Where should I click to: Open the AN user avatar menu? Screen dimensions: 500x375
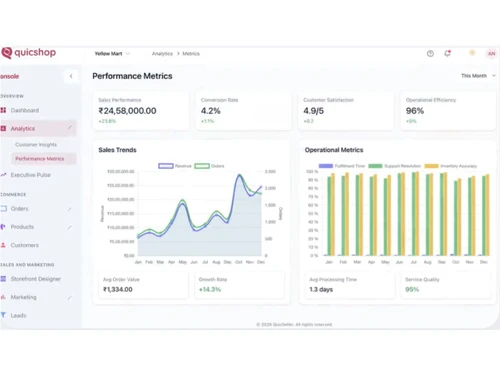tap(492, 53)
